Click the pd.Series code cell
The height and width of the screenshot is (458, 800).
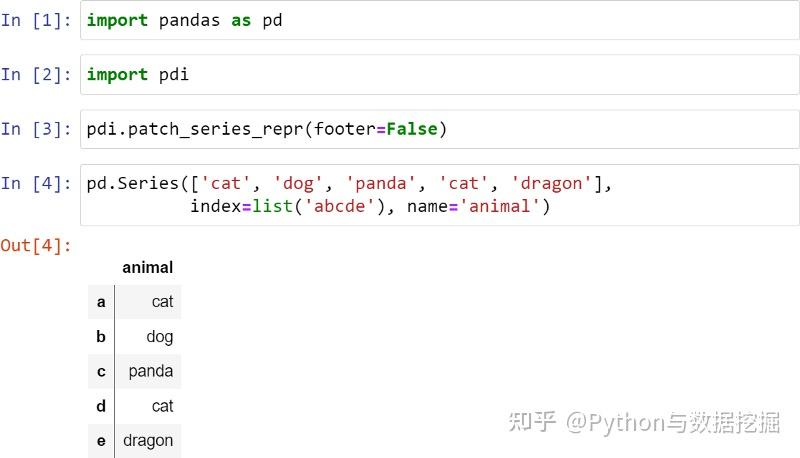tap(439, 194)
